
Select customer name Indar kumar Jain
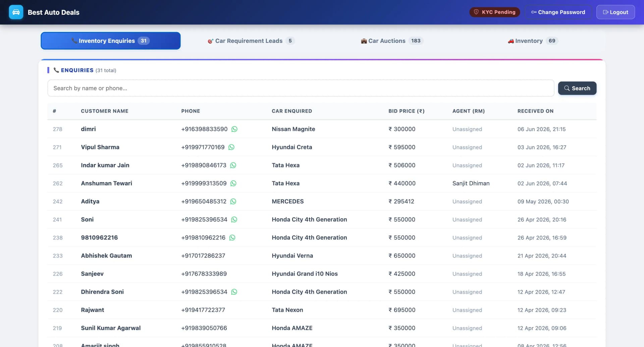pos(105,165)
